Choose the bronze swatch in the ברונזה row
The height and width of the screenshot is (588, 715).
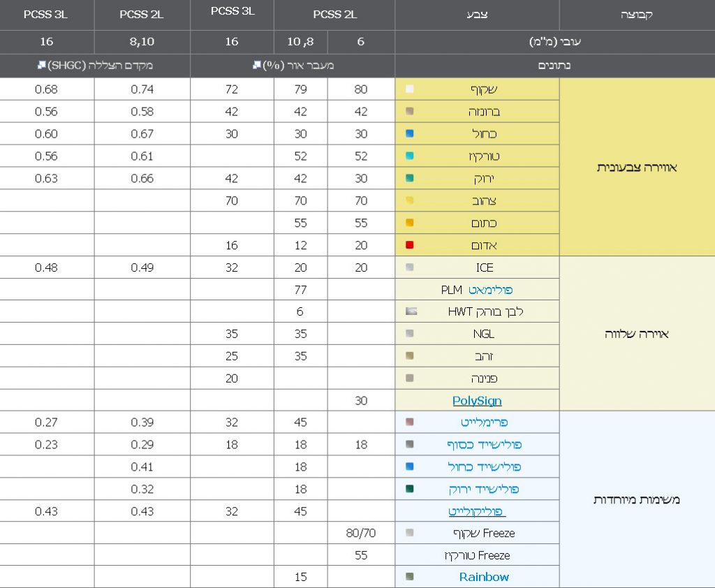[x=409, y=111]
